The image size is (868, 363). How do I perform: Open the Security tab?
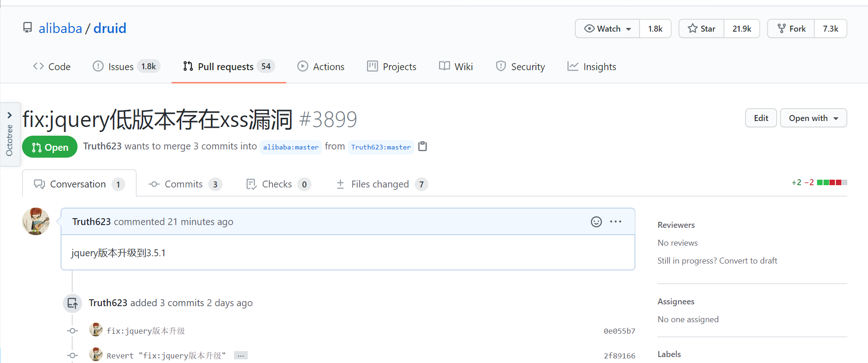click(520, 66)
